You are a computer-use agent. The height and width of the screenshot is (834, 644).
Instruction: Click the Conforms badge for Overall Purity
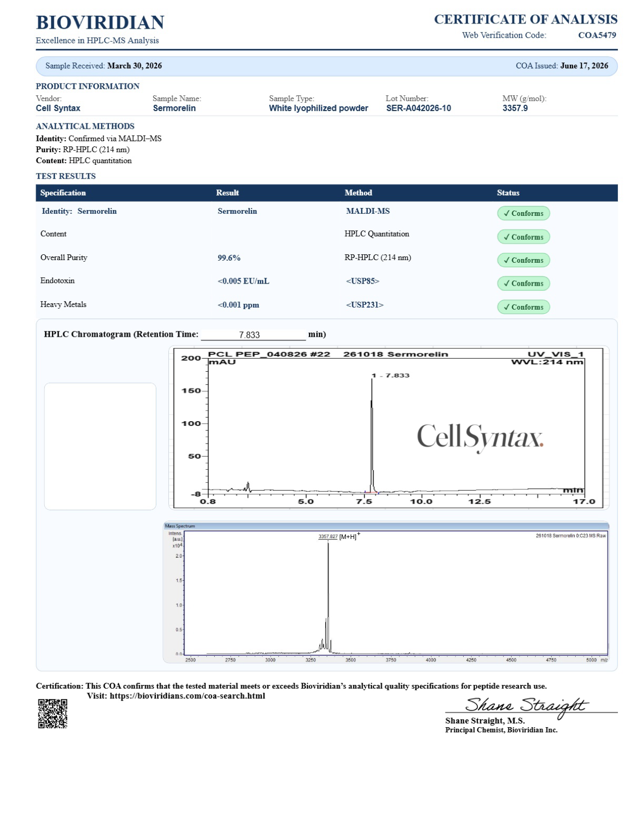523,260
